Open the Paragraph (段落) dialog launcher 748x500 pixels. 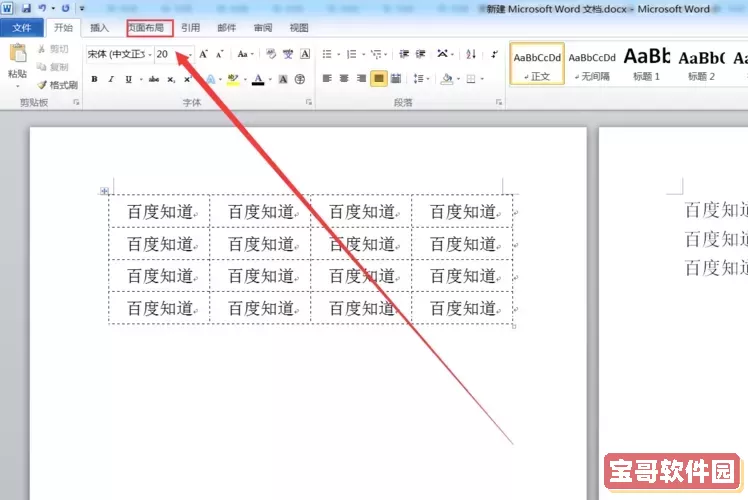[x=499, y=102]
